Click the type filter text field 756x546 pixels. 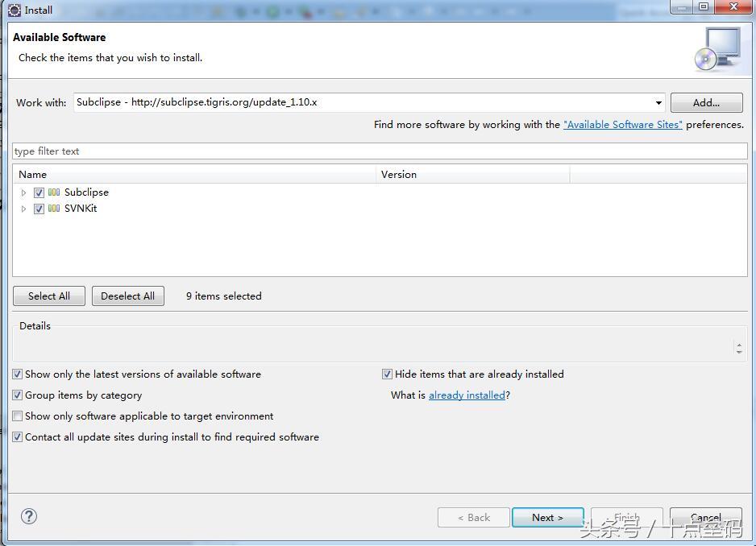point(380,151)
